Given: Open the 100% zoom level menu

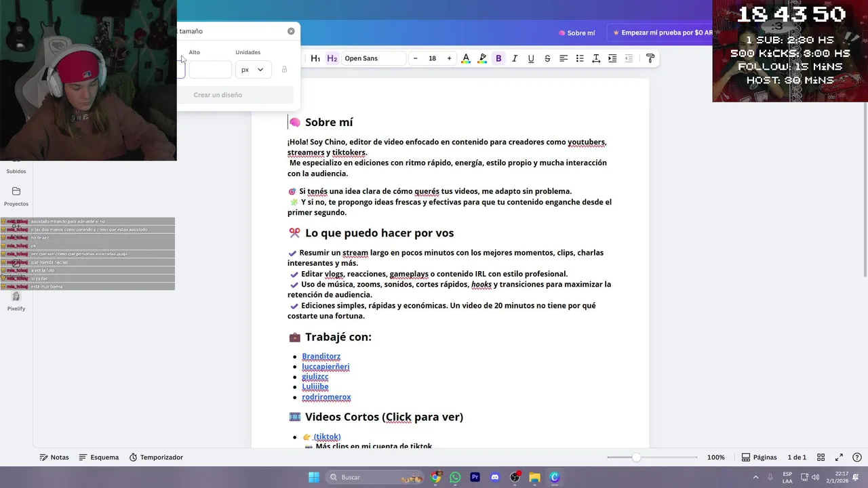Looking at the screenshot, I should pos(715,457).
